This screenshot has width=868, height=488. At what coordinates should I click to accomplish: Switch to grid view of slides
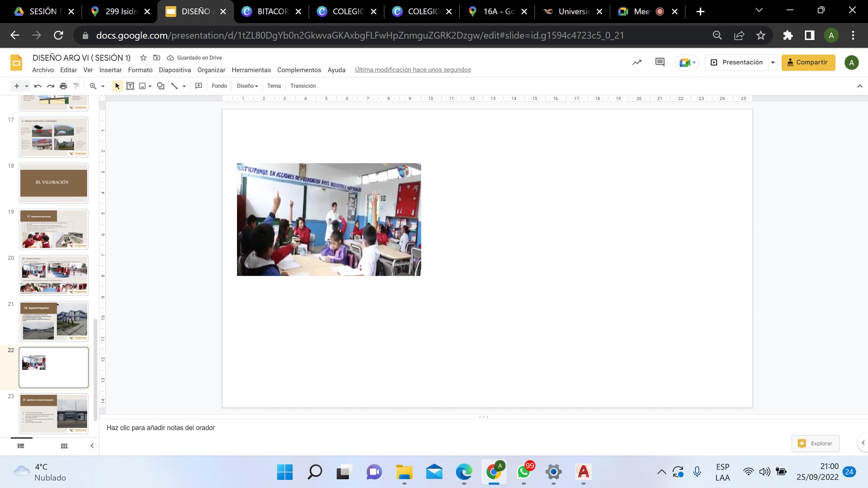coord(64,446)
